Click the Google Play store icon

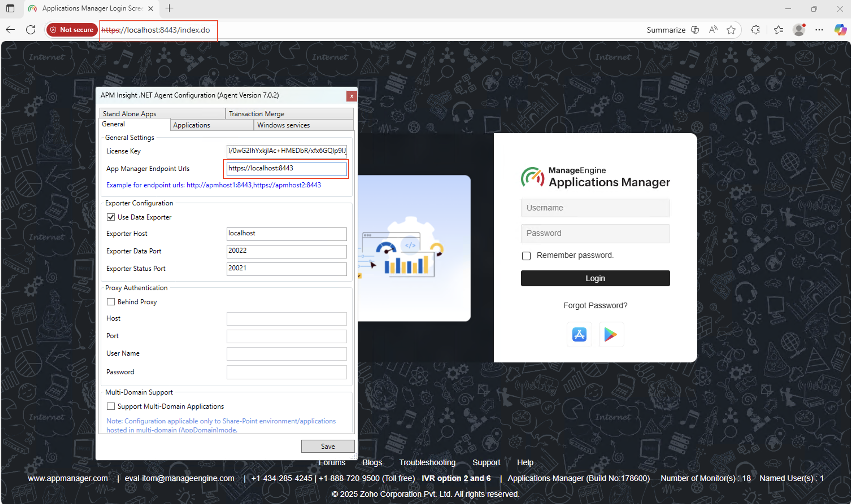[611, 334]
